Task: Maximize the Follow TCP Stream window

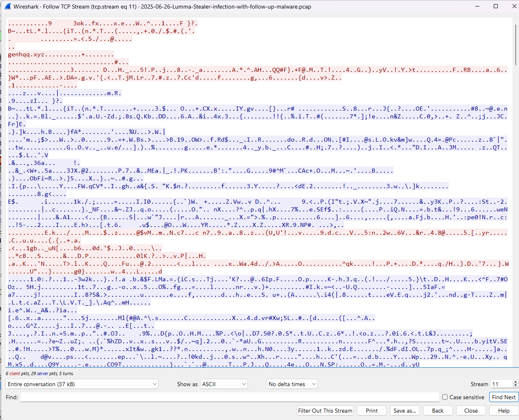Action: [496, 6]
